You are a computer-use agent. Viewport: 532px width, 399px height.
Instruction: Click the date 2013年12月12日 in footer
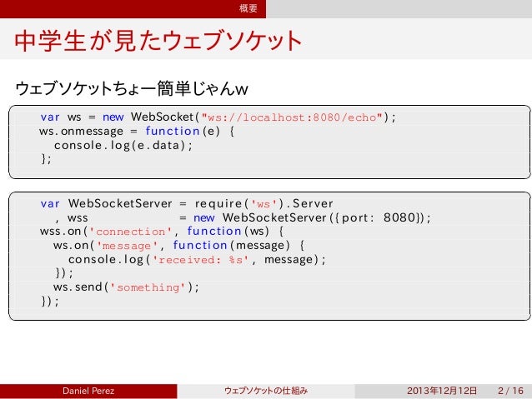[442, 391]
